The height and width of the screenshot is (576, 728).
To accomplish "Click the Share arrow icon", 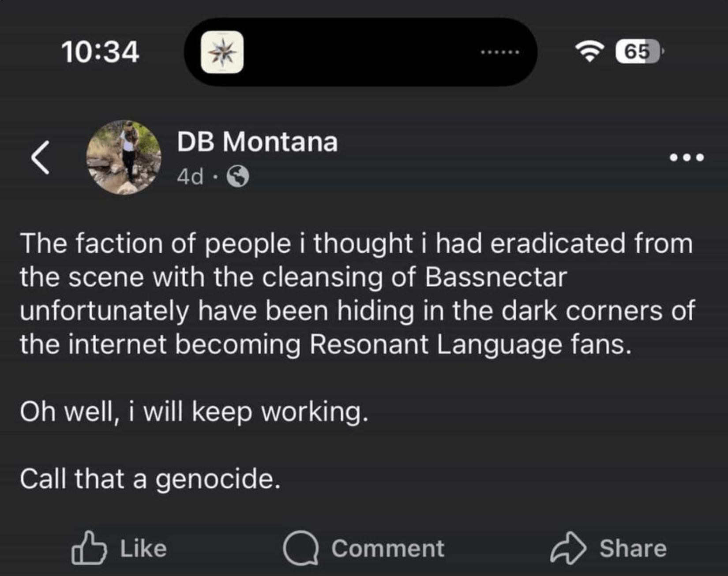I will (568, 548).
